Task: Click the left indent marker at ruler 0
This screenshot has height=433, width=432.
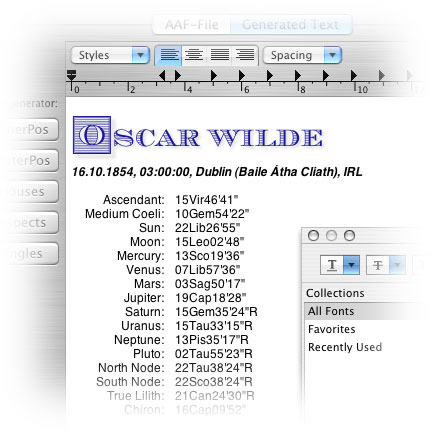Action: pyautogui.click(x=71, y=75)
